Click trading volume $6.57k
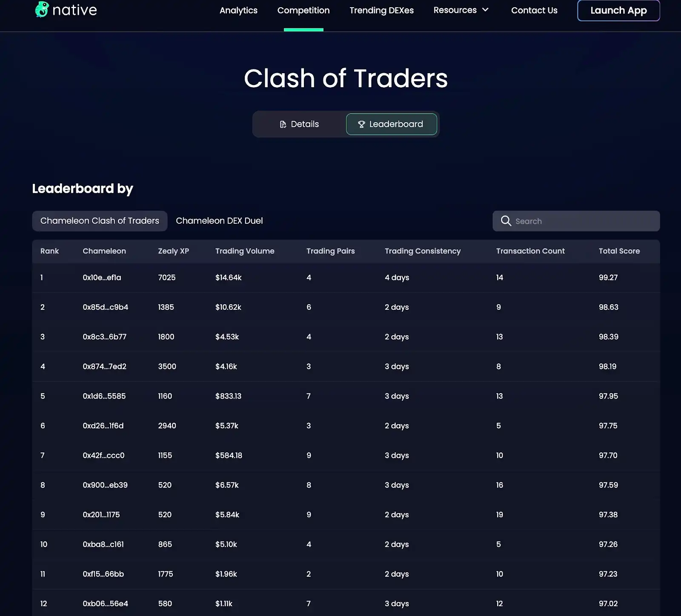Viewport: 681px width, 616px height. (x=227, y=485)
